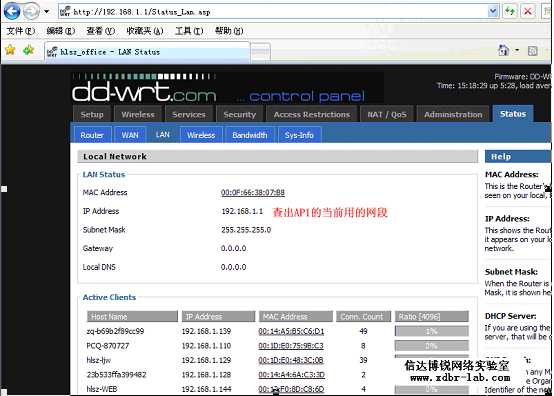Open the 编辑(E) menu
This screenshot has width=554, height=396.
(x=61, y=31)
